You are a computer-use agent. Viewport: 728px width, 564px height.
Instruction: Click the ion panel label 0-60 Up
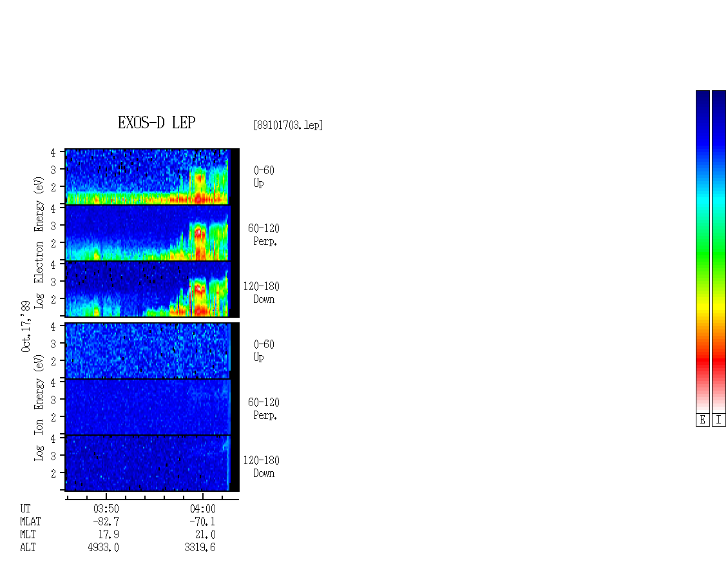pos(263,351)
